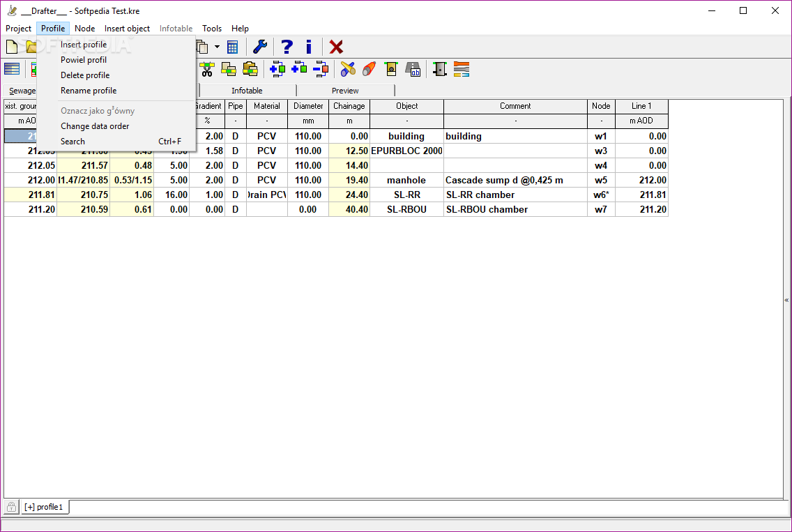792x532 pixels.
Task: Select chainage cell '12.50'
Action: point(349,151)
